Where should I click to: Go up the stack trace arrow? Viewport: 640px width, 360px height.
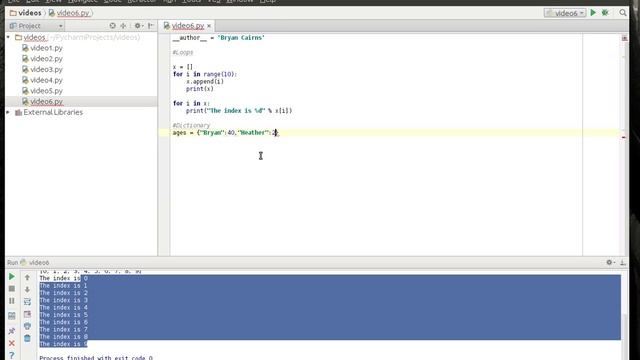27,278
